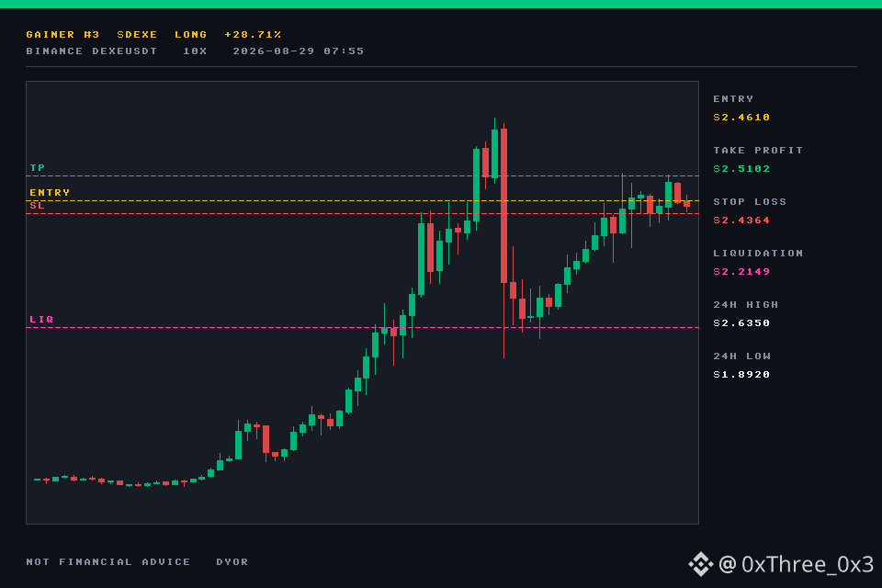Click the '+28.71%' gain value
The width and height of the screenshot is (882, 588).
point(253,35)
